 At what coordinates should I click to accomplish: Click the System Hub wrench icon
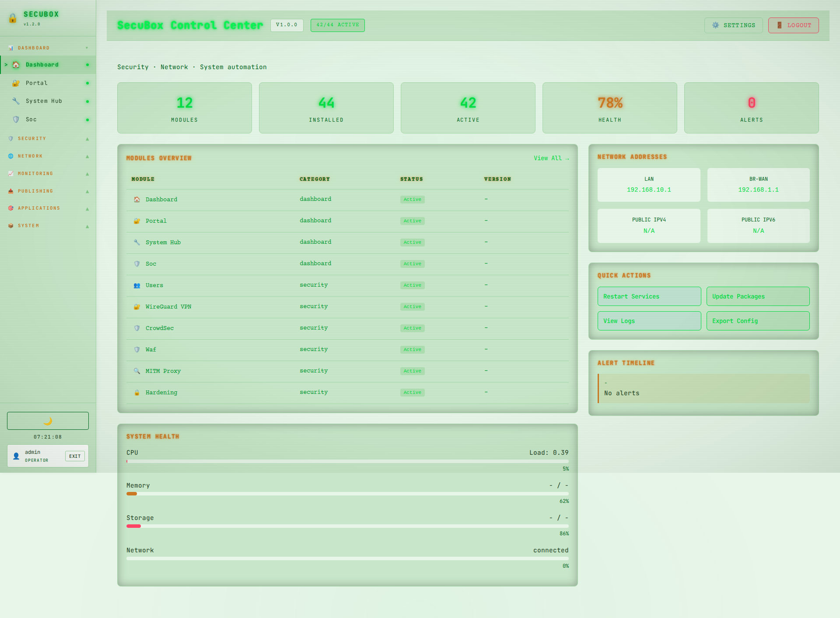pos(16,101)
